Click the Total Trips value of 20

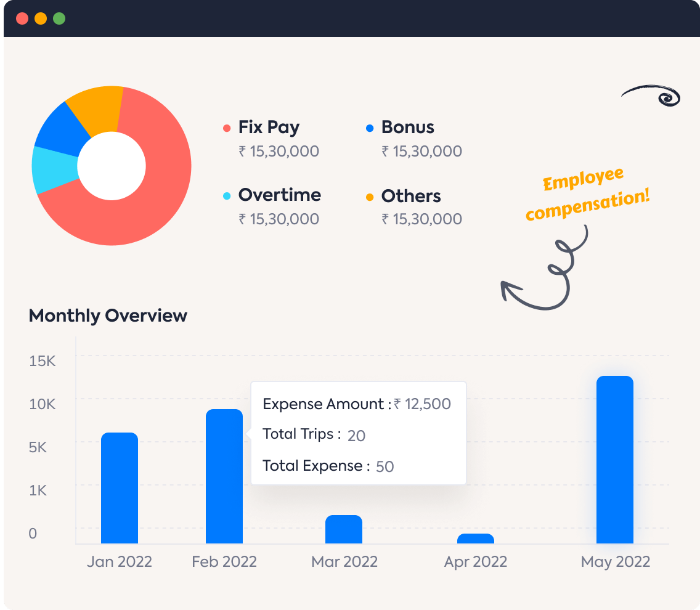pyautogui.click(x=356, y=436)
